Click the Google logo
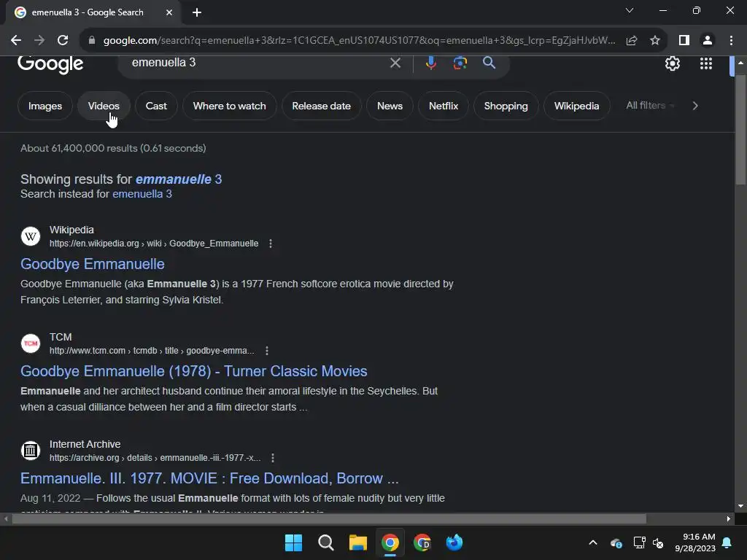This screenshot has height=560, width=747. click(x=50, y=65)
